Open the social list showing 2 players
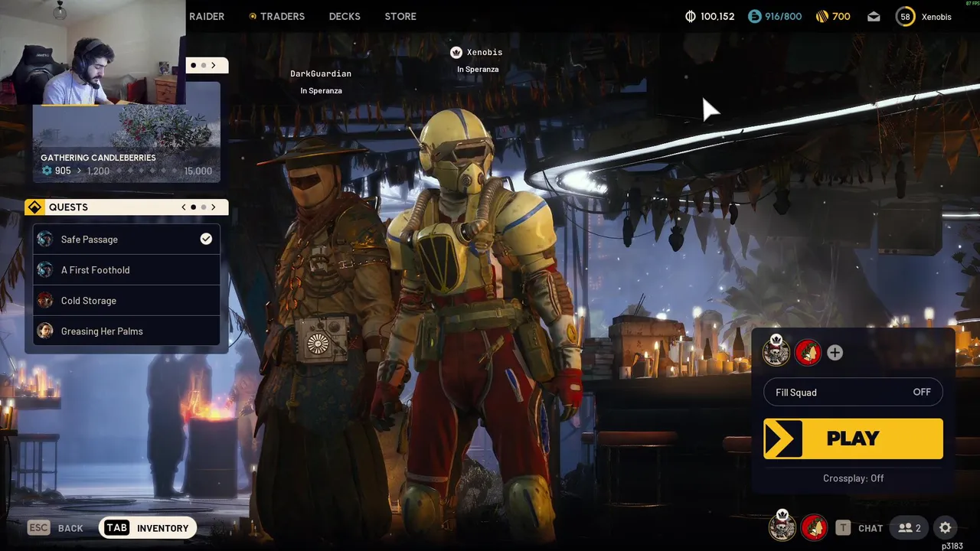The image size is (980, 551). click(x=910, y=528)
